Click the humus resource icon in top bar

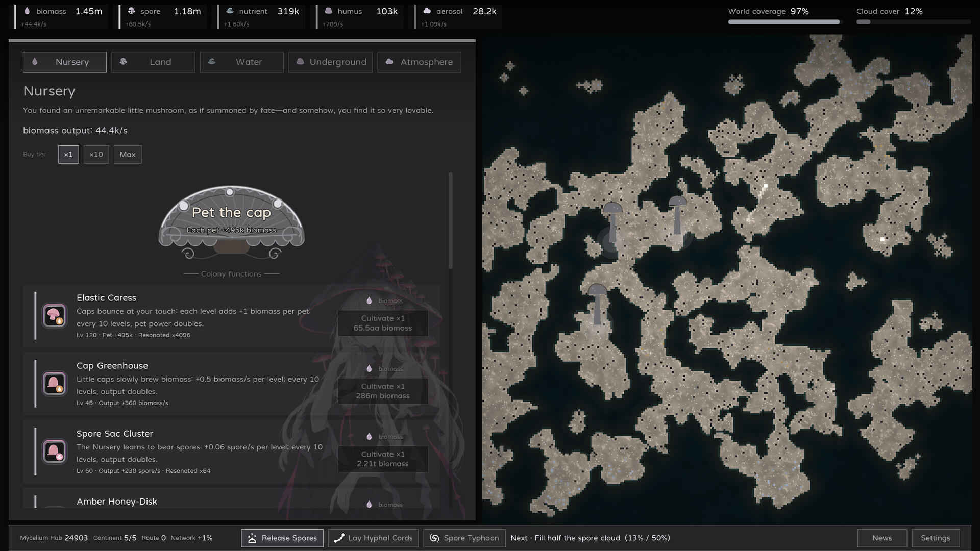click(328, 11)
